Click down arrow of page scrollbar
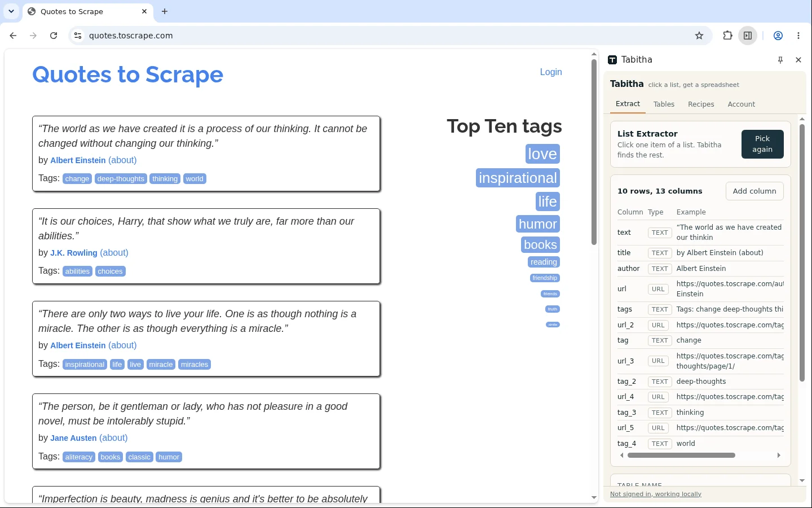 click(594, 498)
